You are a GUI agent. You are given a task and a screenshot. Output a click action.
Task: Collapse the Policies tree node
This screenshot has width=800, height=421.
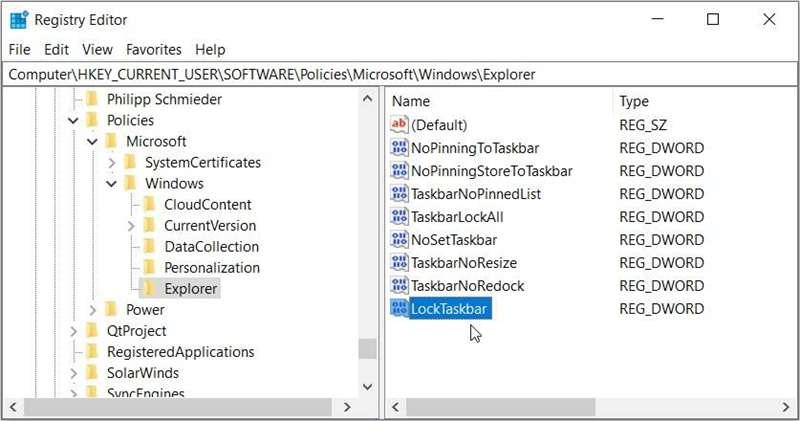click(74, 121)
